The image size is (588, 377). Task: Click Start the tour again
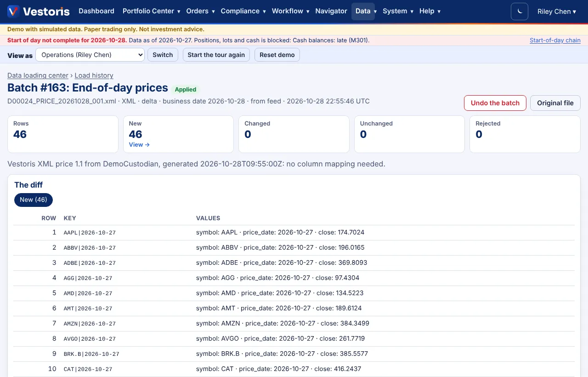coord(216,55)
